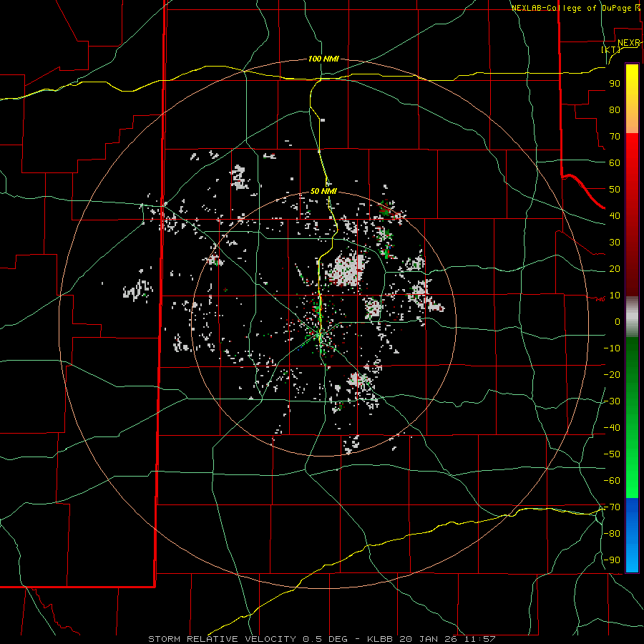Click the 0 value on the velocity scale

pos(618,322)
